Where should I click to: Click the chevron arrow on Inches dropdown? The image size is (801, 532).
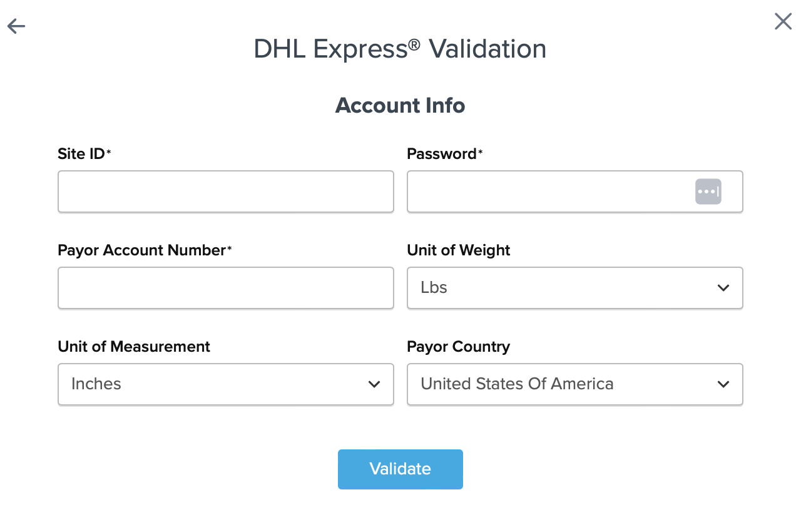pyautogui.click(x=374, y=384)
